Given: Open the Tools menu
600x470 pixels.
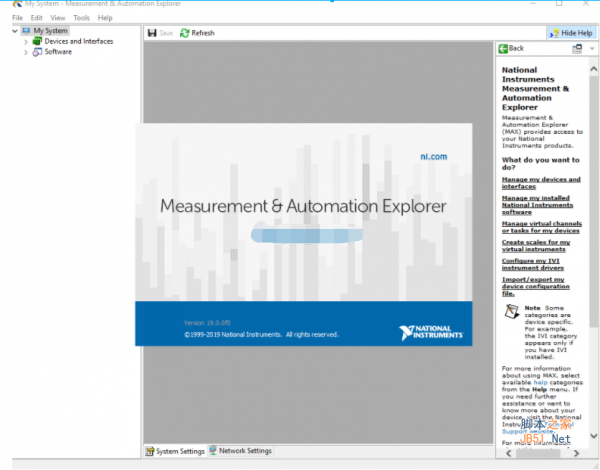Looking at the screenshot, I should click(81, 18).
